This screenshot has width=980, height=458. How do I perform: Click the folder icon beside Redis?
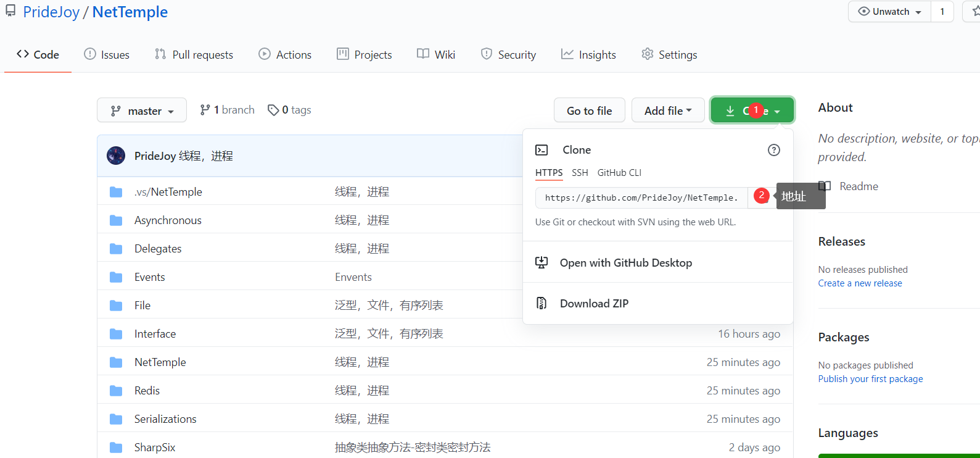coord(116,391)
